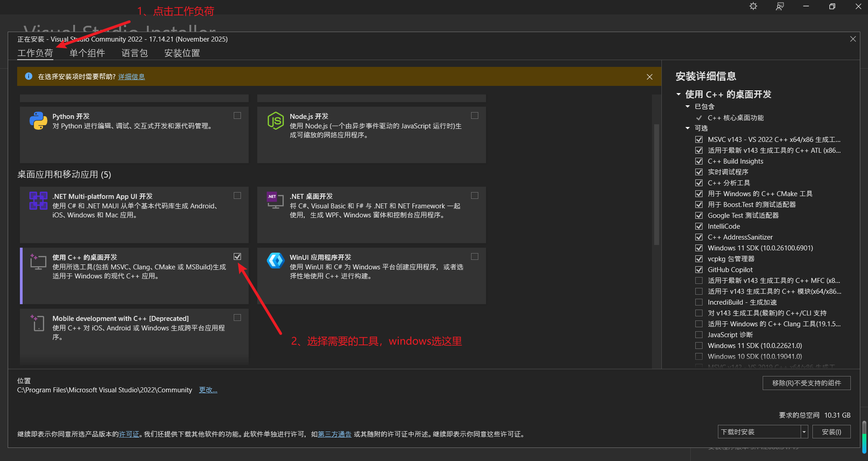
Task: Uncheck Windows 11 SDK (10.0.26100.6901)
Action: [x=699, y=248]
